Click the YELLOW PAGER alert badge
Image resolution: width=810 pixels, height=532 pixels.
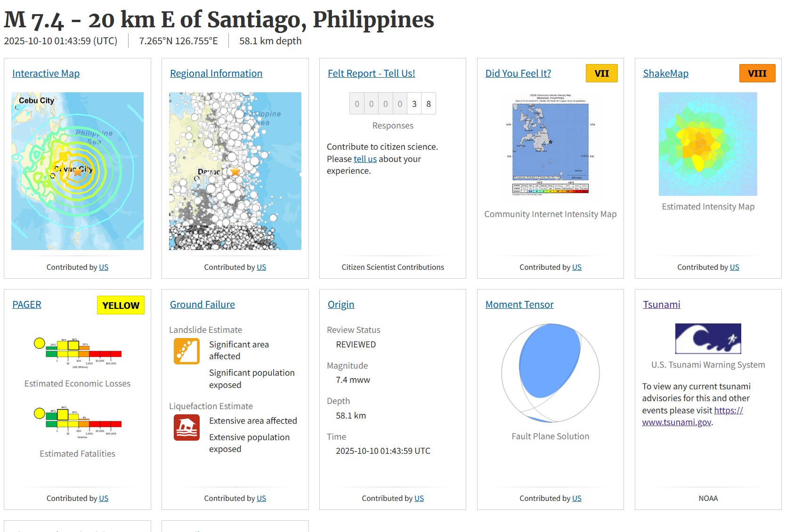coord(121,305)
